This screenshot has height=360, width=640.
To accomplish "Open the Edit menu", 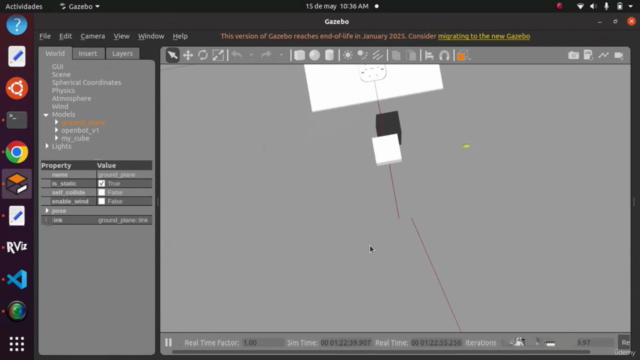I will pyautogui.click(x=65, y=36).
